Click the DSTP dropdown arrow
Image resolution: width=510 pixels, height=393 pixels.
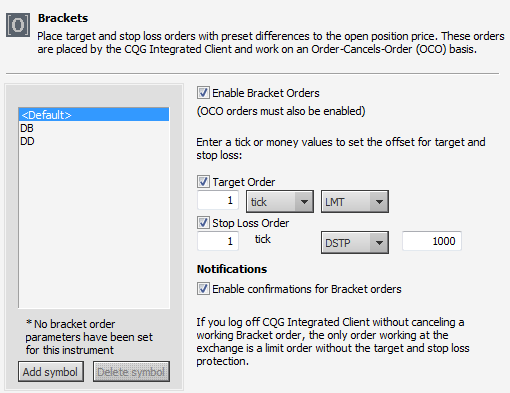click(379, 243)
